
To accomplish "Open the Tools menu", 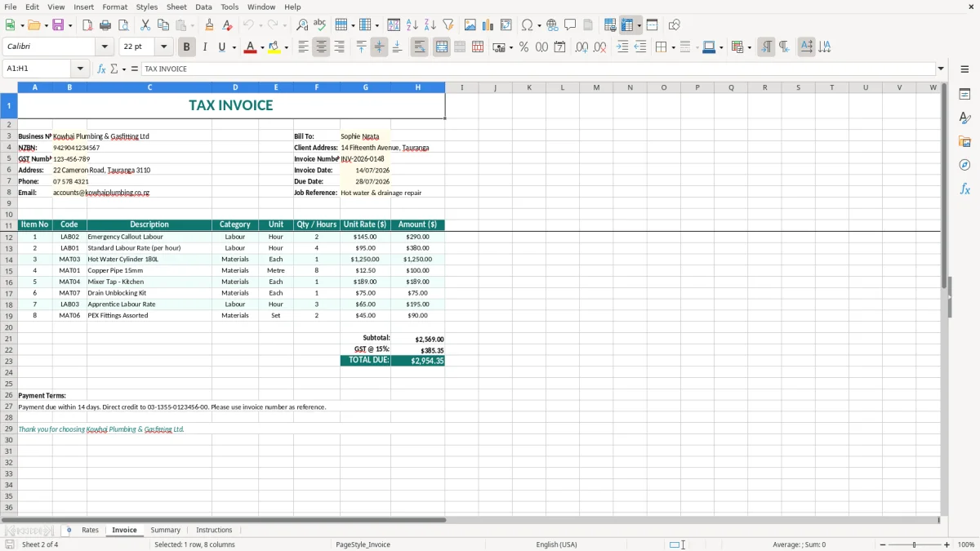I will click(x=229, y=7).
